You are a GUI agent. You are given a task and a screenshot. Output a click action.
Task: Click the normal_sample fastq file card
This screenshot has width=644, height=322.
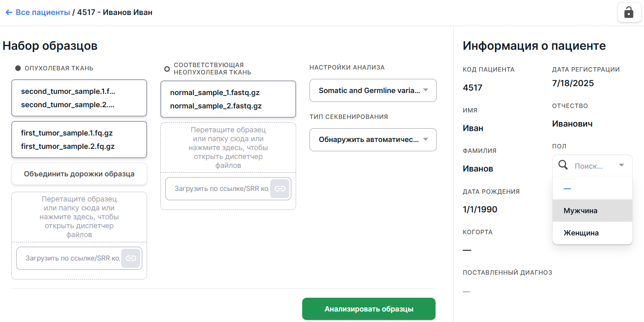point(228,99)
